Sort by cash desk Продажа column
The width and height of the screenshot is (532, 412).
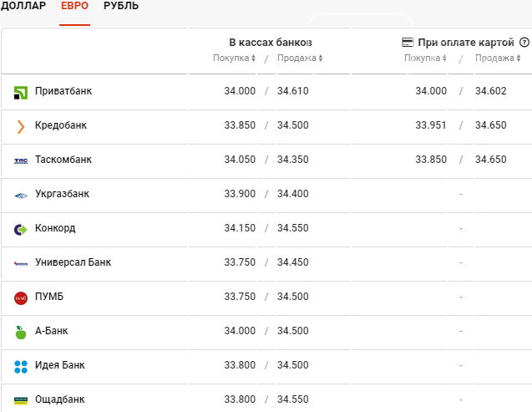coord(300,58)
